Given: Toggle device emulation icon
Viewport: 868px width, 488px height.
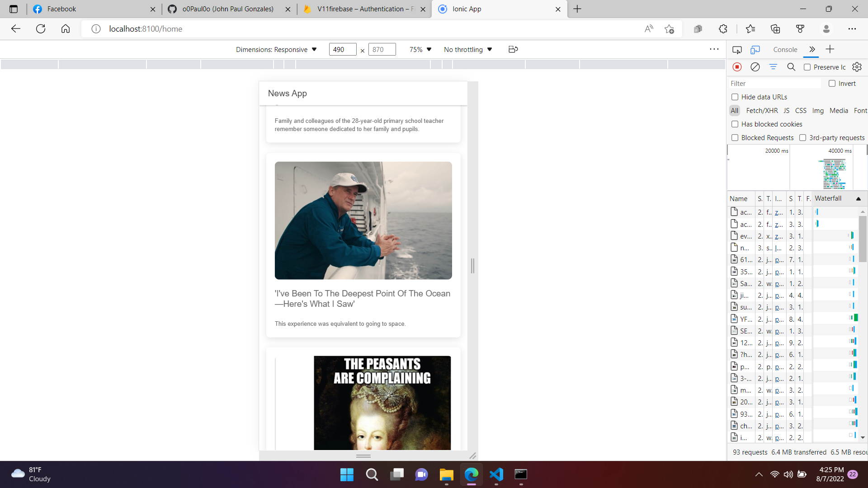Looking at the screenshot, I should pos(755,50).
